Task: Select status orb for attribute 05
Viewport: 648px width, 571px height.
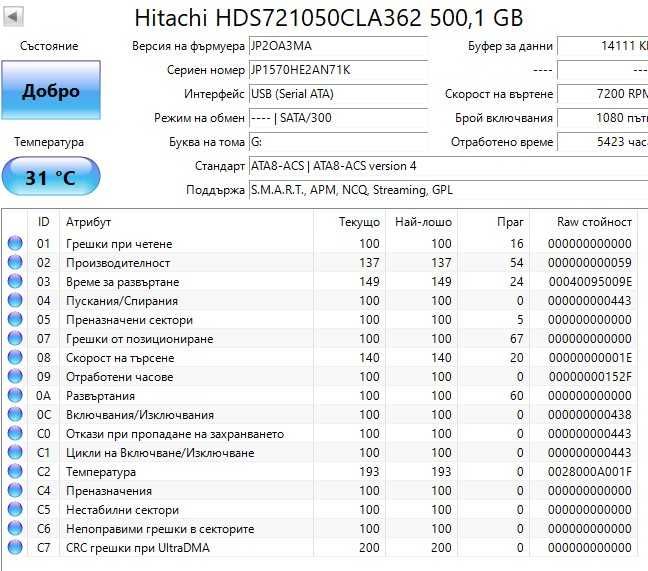Action: (x=15, y=319)
